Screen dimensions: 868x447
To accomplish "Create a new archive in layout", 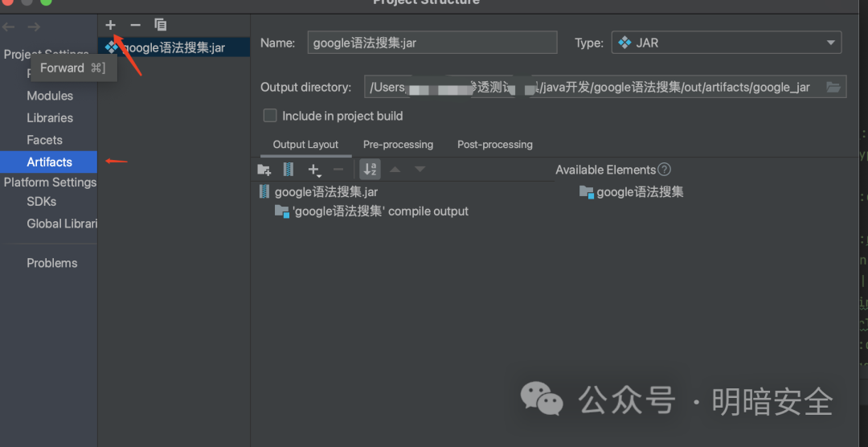I will coord(289,170).
